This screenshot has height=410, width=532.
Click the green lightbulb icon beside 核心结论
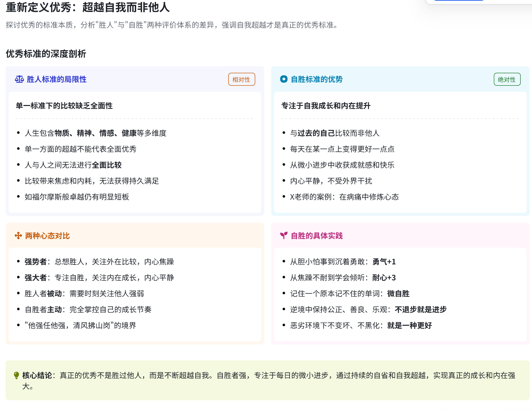(x=16, y=375)
